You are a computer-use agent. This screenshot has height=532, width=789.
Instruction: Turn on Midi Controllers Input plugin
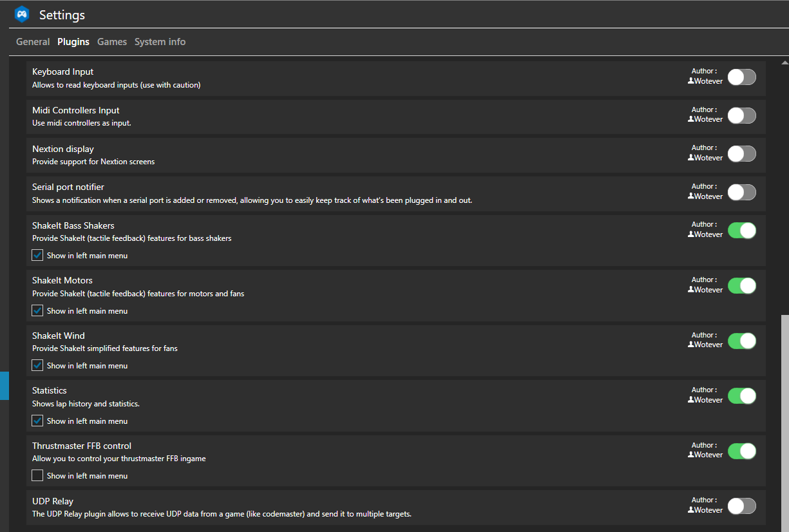click(x=742, y=115)
